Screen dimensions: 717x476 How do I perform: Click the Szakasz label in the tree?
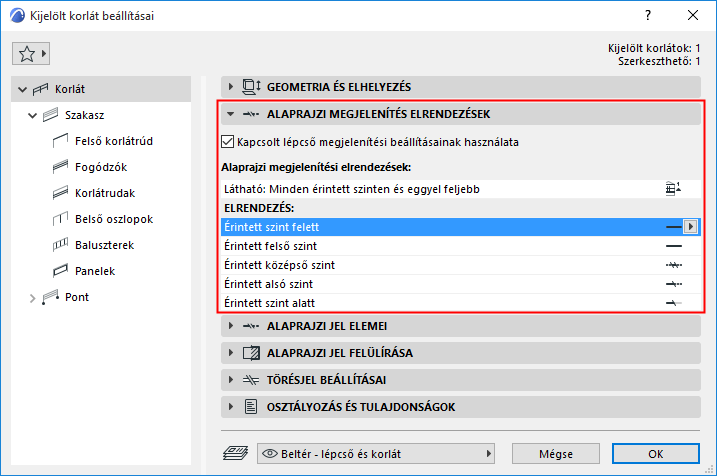[85, 115]
